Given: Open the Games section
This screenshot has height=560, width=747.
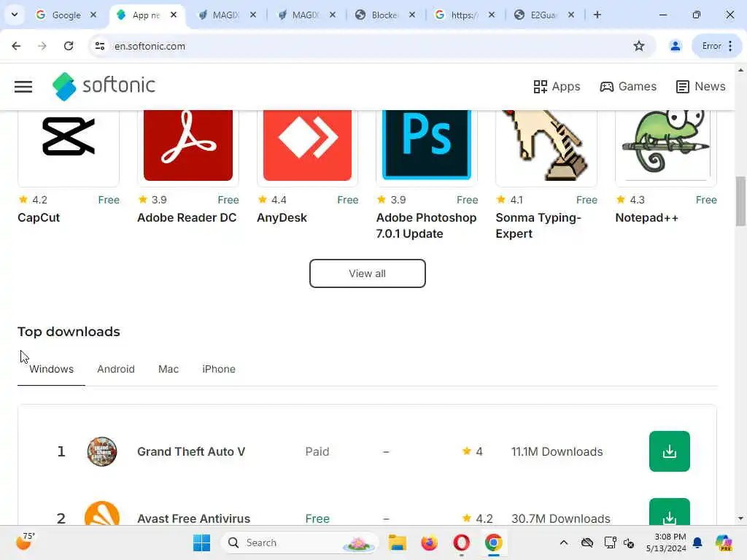Looking at the screenshot, I should [x=628, y=86].
